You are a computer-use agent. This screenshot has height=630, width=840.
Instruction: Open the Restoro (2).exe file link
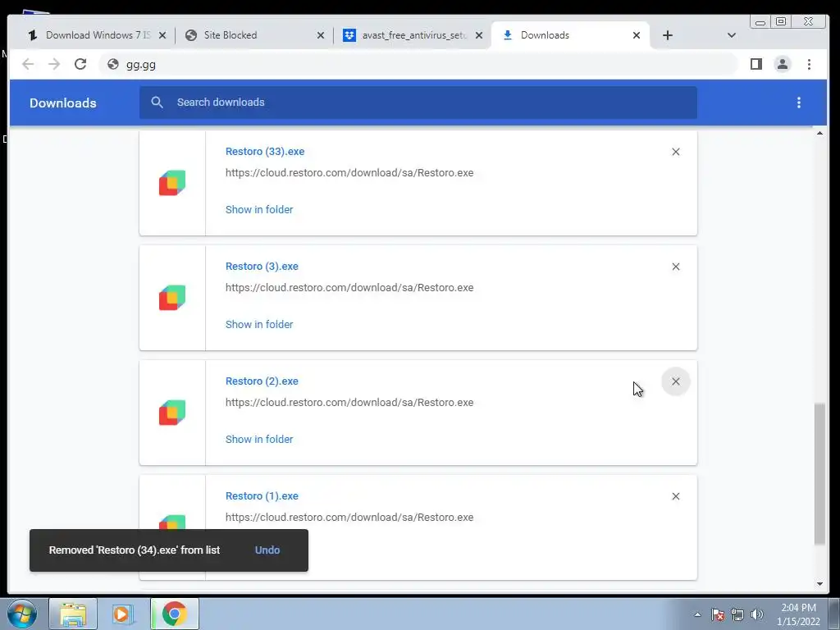point(262,381)
